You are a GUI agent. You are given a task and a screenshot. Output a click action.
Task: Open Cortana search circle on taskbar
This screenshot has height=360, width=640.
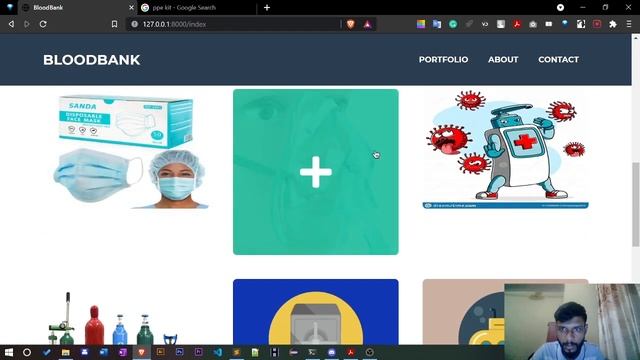pyautogui.click(x=27, y=352)
